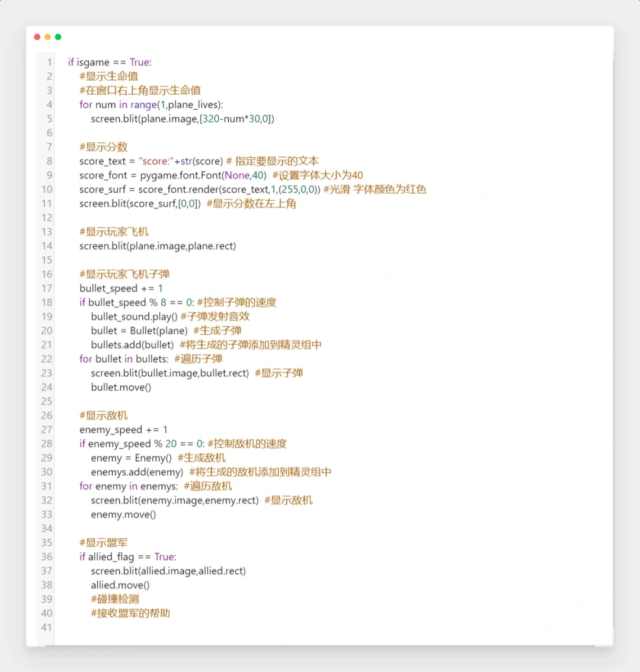640x672 pixels.
Task: Select comment '#显示分数' on line 7
Action: [x=104, y=147]
